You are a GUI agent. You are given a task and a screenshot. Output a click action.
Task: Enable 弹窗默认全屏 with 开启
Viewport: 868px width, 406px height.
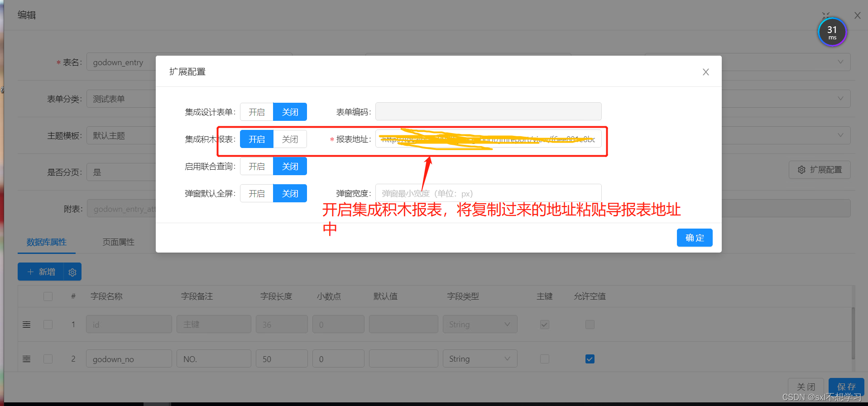(257, 193)
